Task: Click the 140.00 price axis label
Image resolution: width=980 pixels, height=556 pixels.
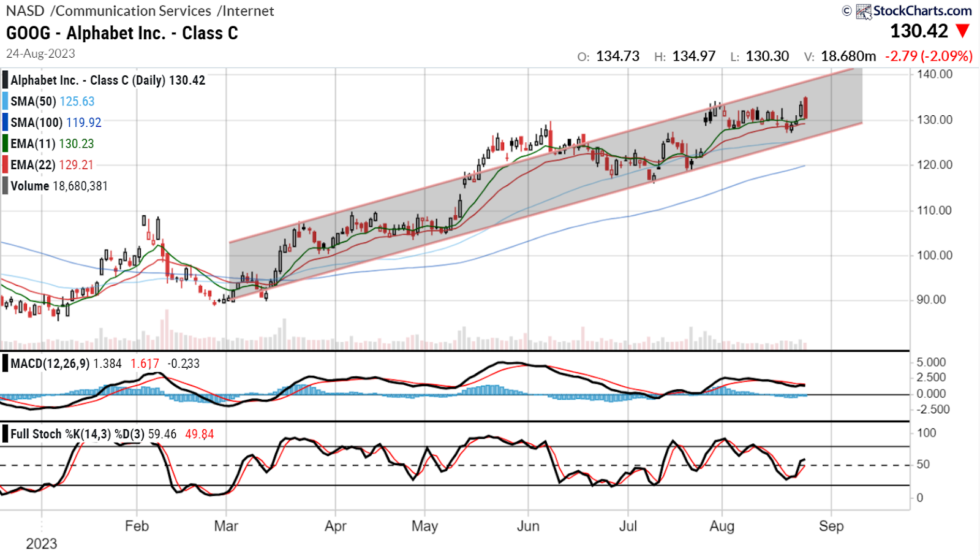Action: 934,74
